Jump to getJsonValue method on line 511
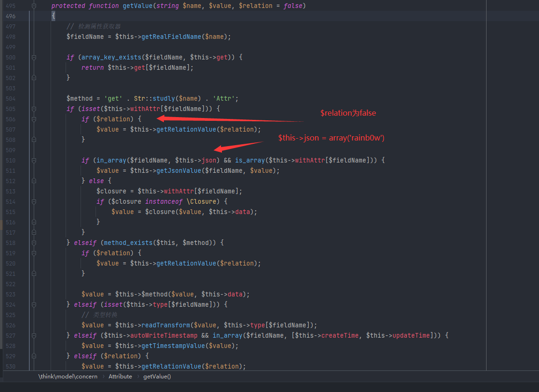The width and height of the screenshot is (539, 392). pyautogui.click(x=178, y=170)
